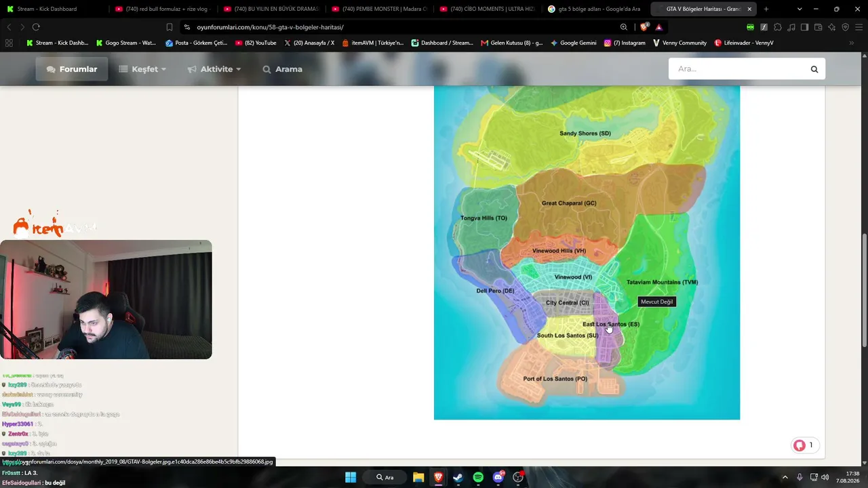Open the Dashboard / Stream bookmark
Viewport: 868px width, 488px height.
(x=442, y=43)
